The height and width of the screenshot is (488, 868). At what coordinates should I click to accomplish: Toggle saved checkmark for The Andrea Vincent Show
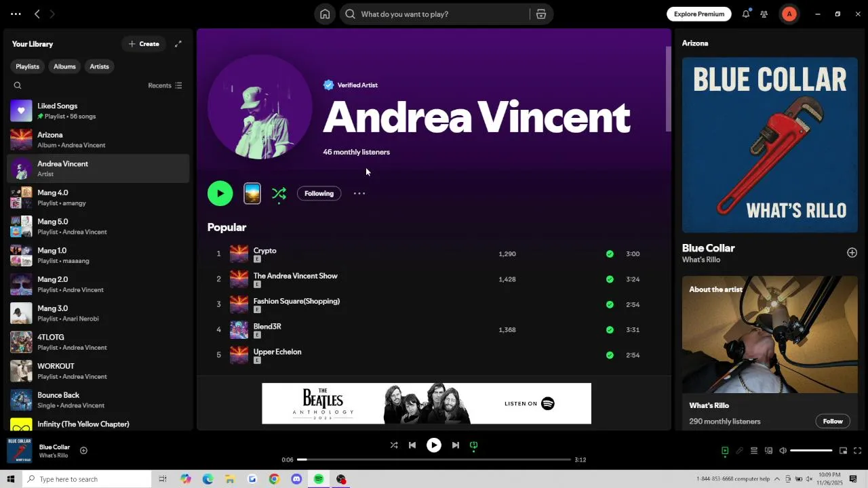610,279
